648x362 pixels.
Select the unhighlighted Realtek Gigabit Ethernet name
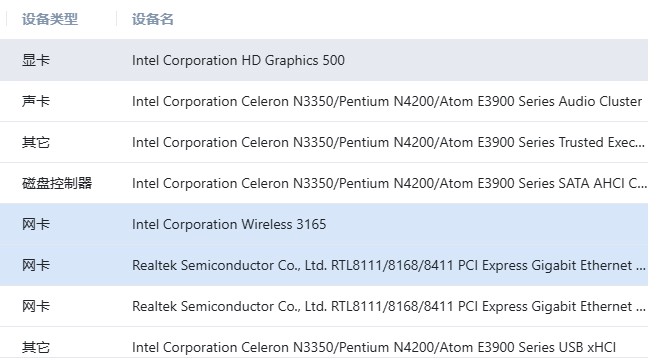[x=388, y=306]
